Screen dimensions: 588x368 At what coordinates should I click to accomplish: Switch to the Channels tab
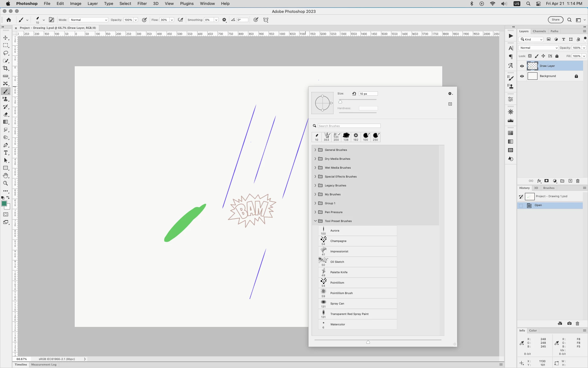click(x=539, y=31)
